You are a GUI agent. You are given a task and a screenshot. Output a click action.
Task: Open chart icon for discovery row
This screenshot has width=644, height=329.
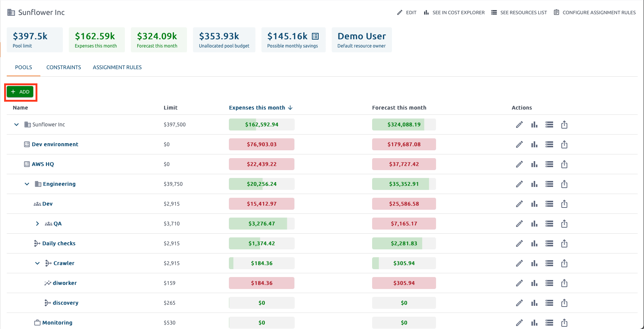click(534, 303)
